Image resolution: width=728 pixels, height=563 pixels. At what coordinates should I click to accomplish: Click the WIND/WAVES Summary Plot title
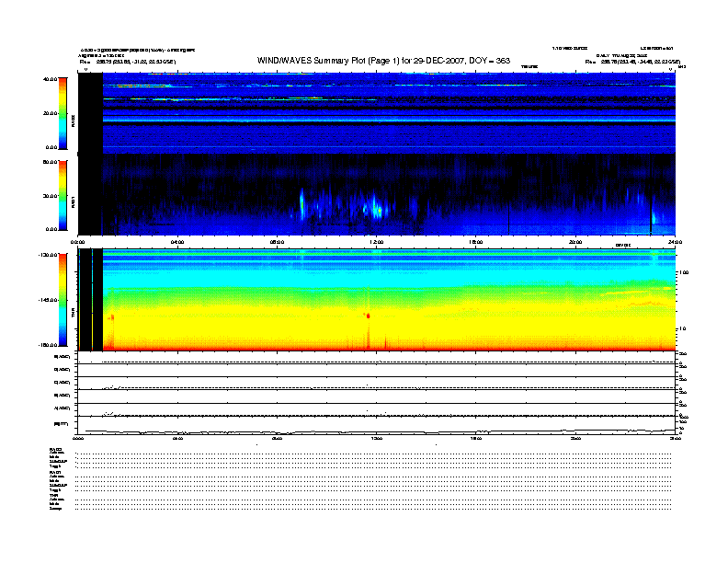point(383,61)
